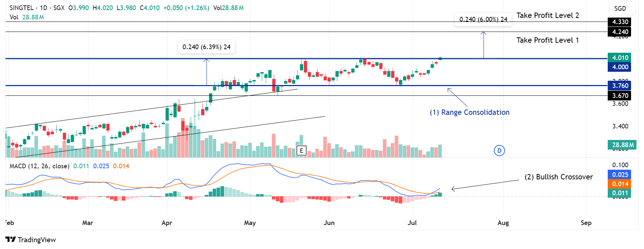
Task: Select 'Take Profit Level 2' text annotation
Action: [548, 15]
